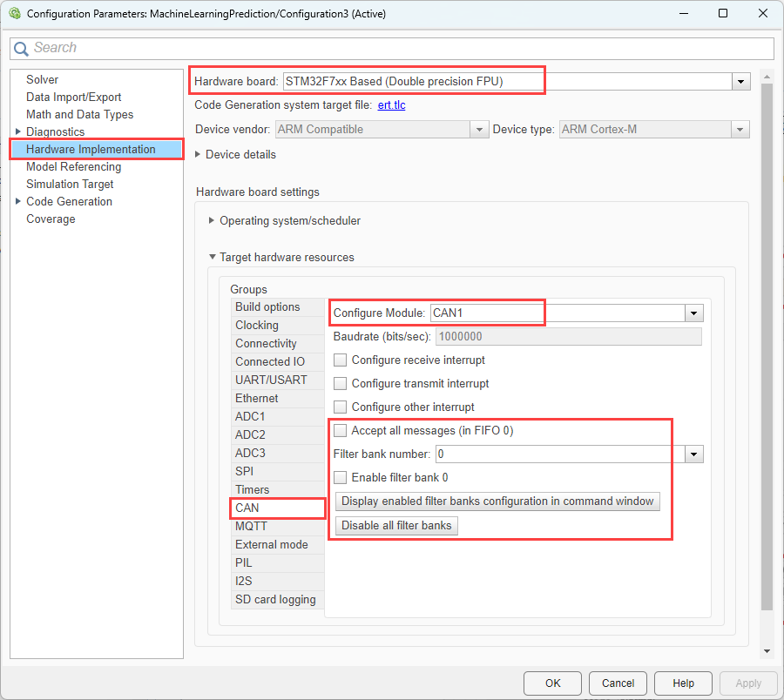The width and height of the screenshot is (784, 700).
Task: Switch to the Solver pane
Action: tap(42, 79)
